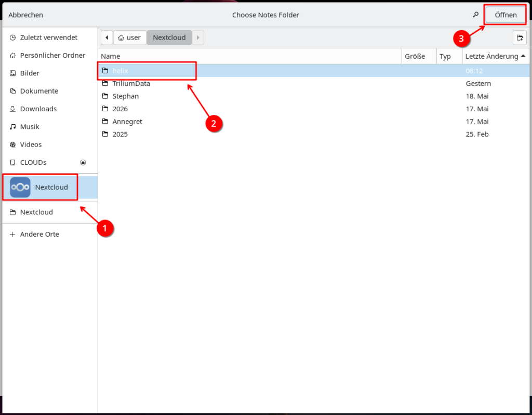Click the search magnifier icon
The image size is (532, 415).
(476, 15)
